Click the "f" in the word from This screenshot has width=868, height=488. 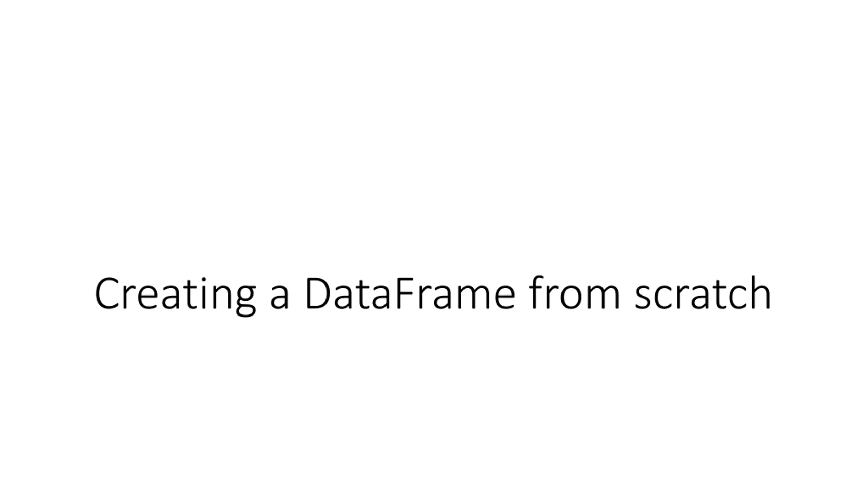536,292
